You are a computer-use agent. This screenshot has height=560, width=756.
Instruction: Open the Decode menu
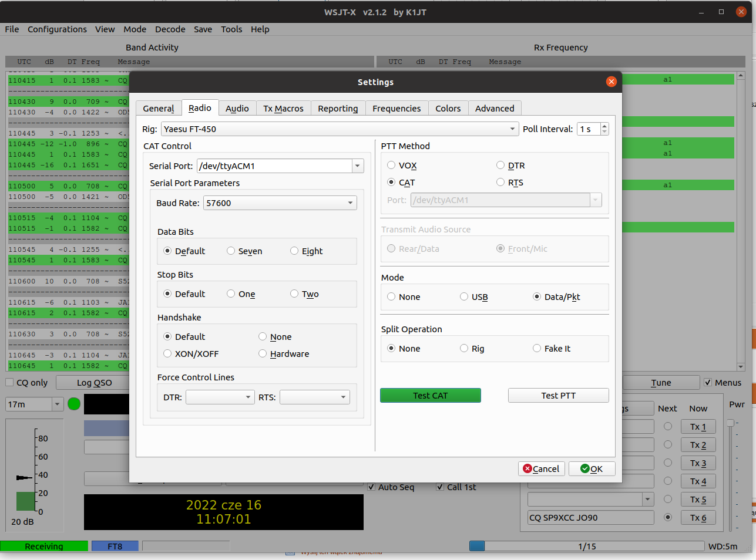pyautogui.click(x=170, y=29)
